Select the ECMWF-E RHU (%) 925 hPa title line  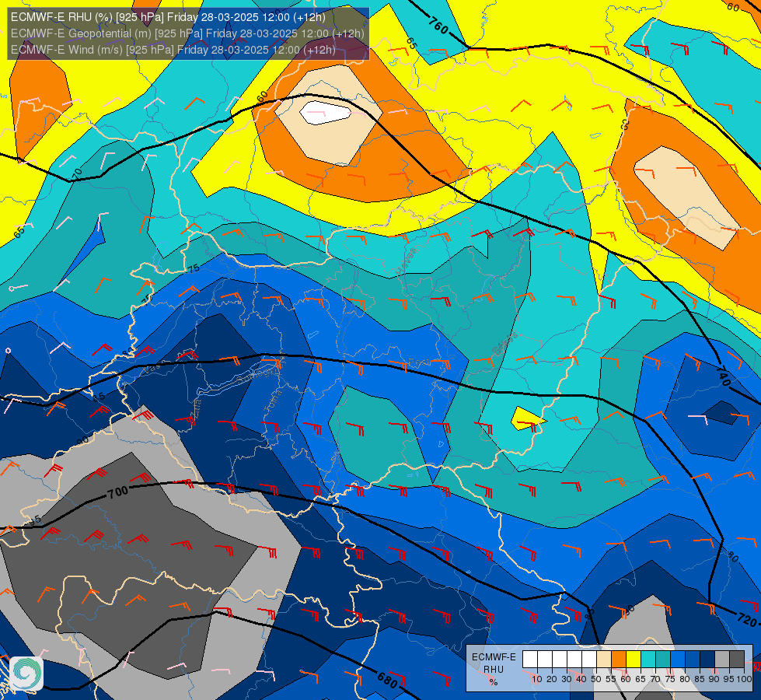[168, 17]
